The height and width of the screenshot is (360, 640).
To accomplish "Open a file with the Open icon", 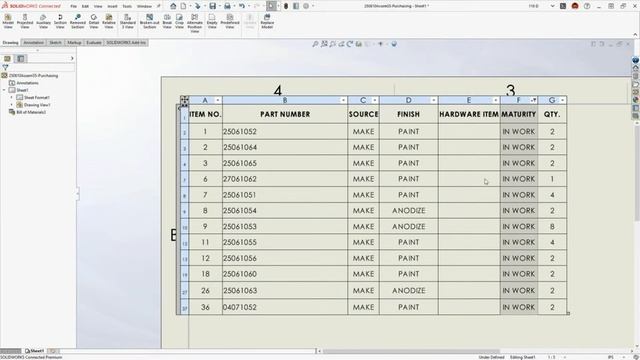I will 198,6.
